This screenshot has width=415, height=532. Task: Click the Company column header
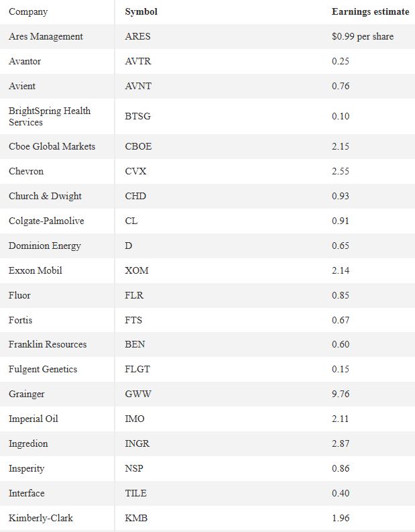click(x=28, y=12)
